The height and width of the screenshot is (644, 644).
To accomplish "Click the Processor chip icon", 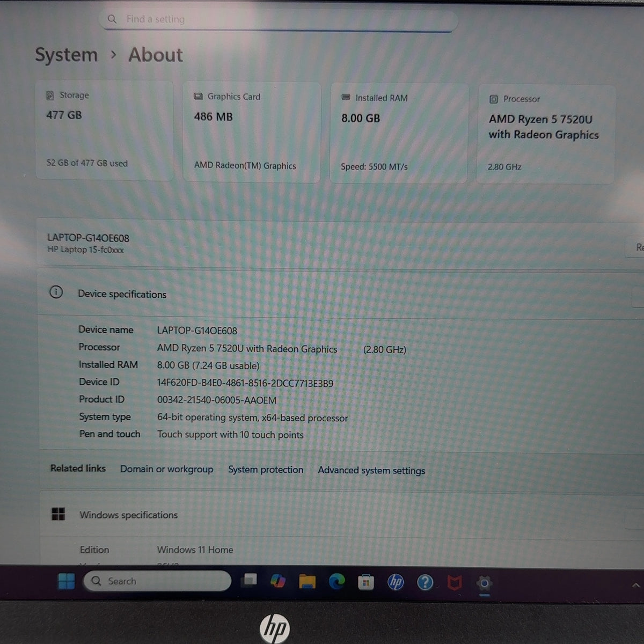I will pyautogui.click(x=494, y=99).
